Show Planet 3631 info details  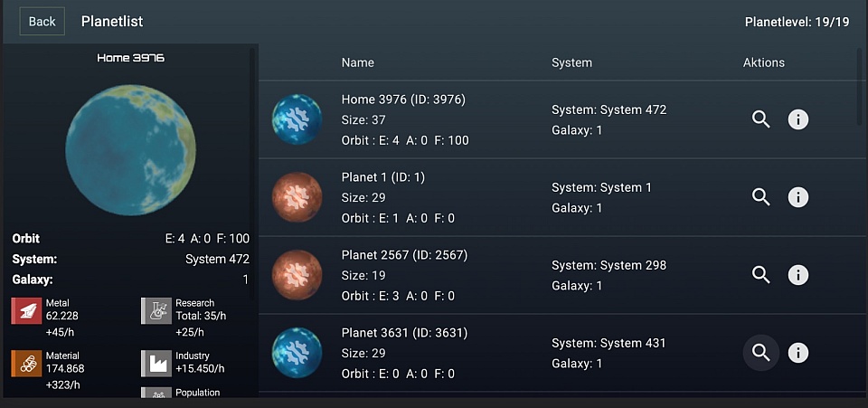coord(798,353)
